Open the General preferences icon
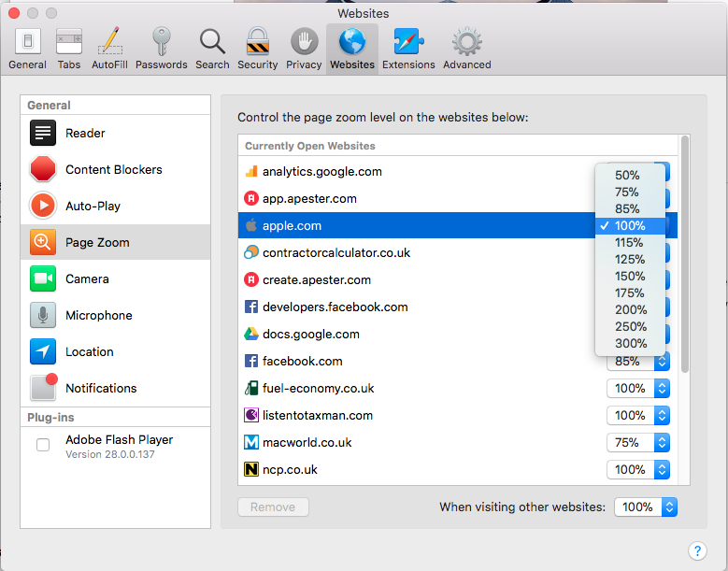 click(x=27, y=42)
